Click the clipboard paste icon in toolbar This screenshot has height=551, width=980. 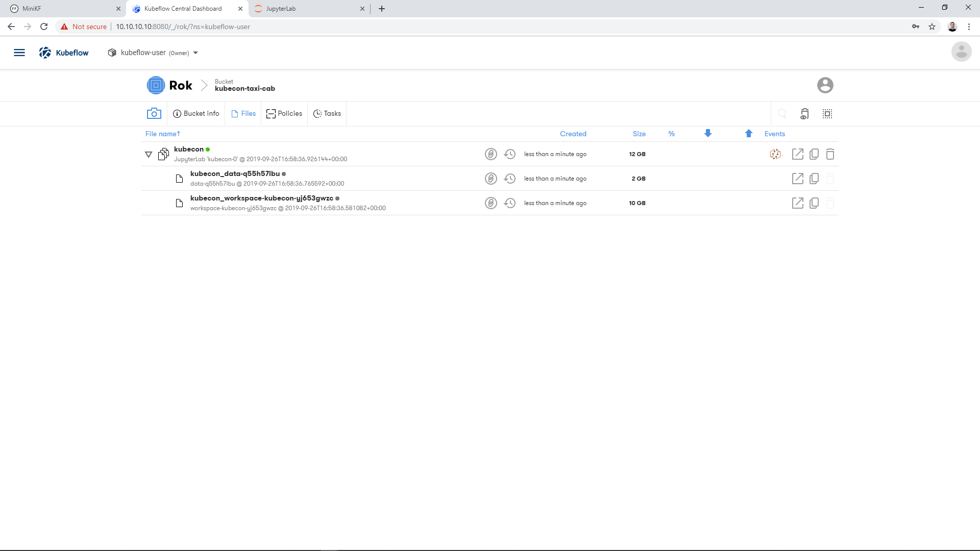click(804, 114)
